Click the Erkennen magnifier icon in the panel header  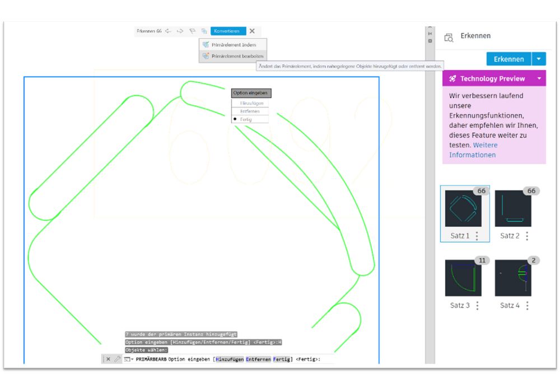tap(448, 36)
